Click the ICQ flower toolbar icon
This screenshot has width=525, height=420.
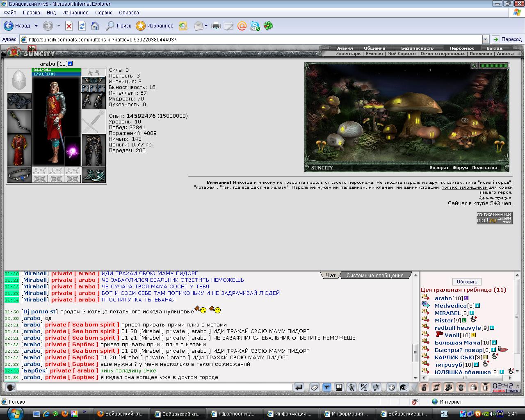(268, 26)
